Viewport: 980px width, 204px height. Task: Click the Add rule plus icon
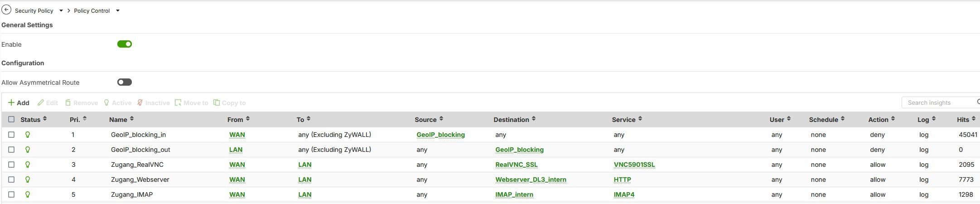click(11, 103)
